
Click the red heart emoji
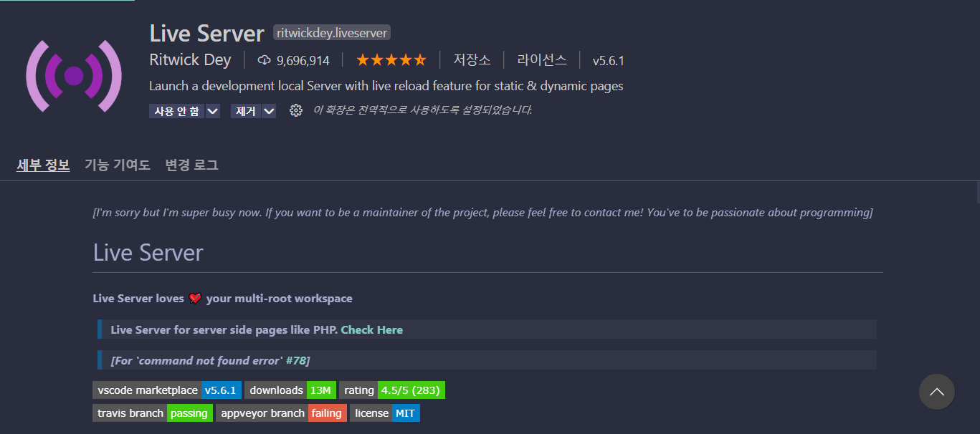point(195,299)
